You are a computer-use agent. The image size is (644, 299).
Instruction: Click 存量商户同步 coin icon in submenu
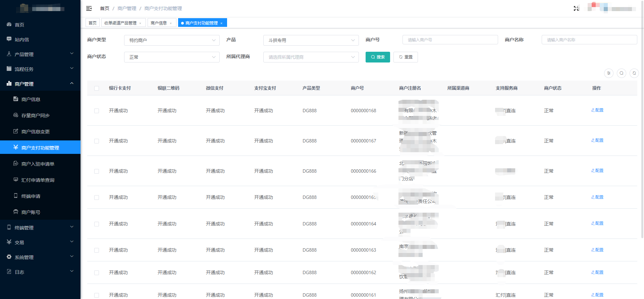tap(16, 115)
